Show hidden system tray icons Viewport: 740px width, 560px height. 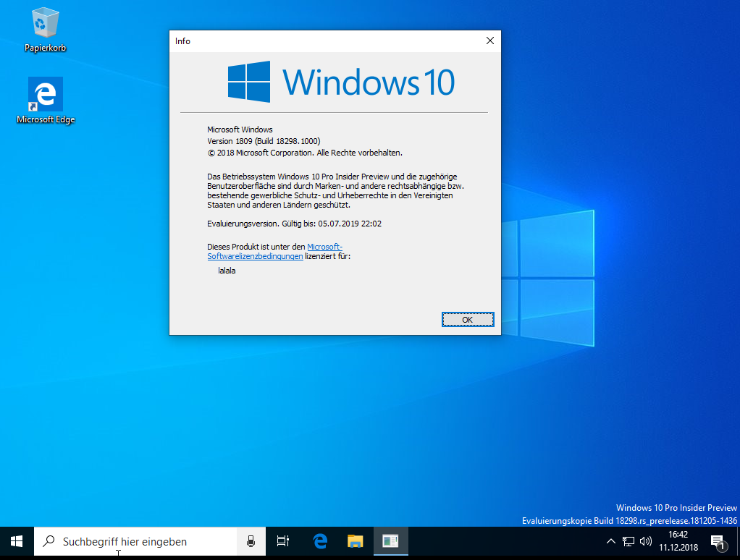pyautogui.click(x=610, y=541)
